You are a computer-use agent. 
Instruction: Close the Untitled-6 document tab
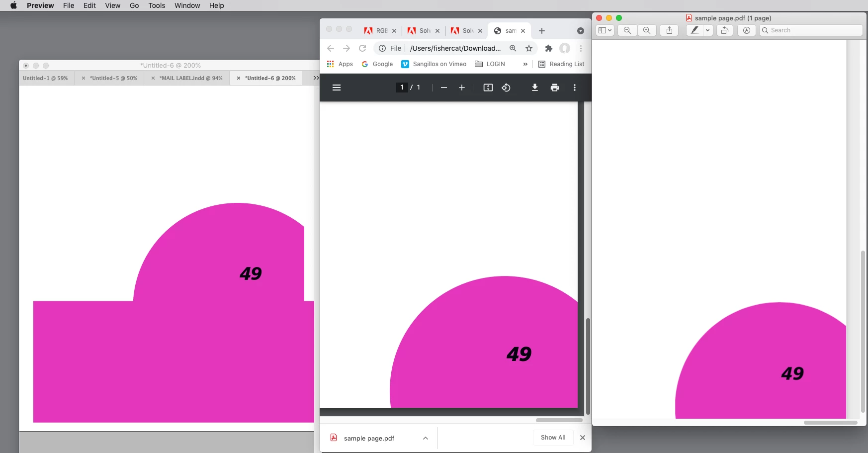239,78
